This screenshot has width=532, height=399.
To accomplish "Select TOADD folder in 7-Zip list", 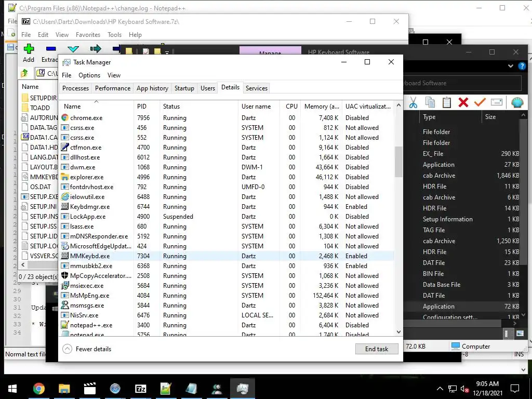I will [x=39, y=108].
